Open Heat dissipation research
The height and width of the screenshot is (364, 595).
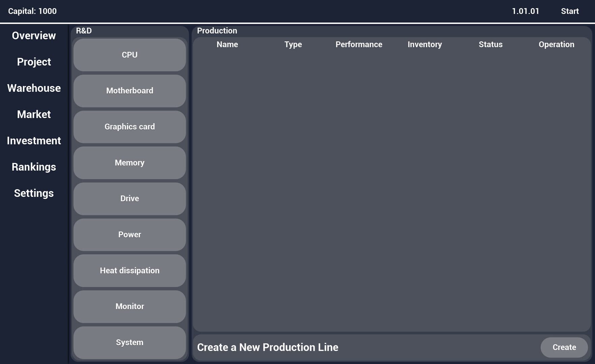click(129, 270)
